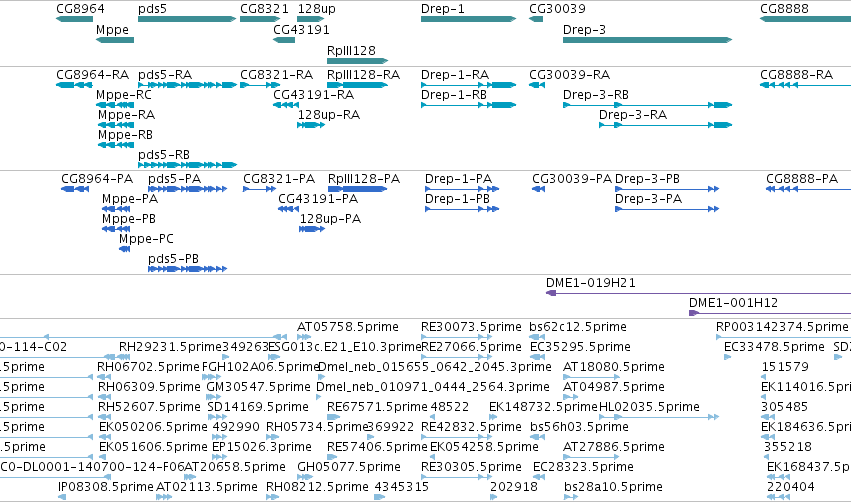This screenshot has width=851, height=502.
Task: Click the EC33478.5prime EST feature
Action: point(727,357)
